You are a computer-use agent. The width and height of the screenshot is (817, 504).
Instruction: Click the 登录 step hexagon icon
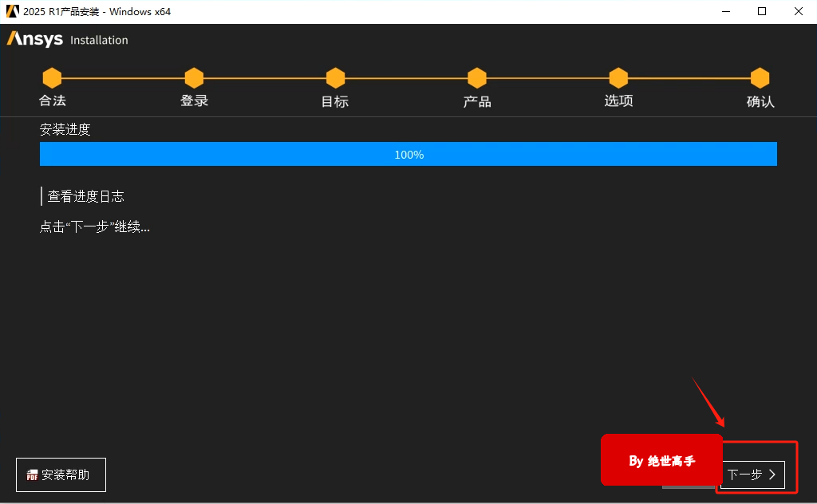[x=194, y=78]
